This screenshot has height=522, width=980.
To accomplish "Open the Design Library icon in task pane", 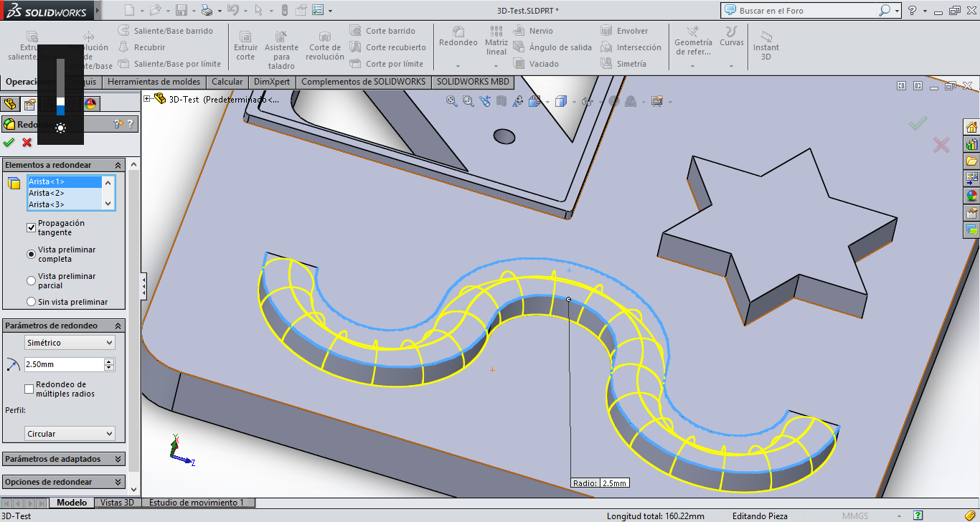I will [x=972, y=144].
